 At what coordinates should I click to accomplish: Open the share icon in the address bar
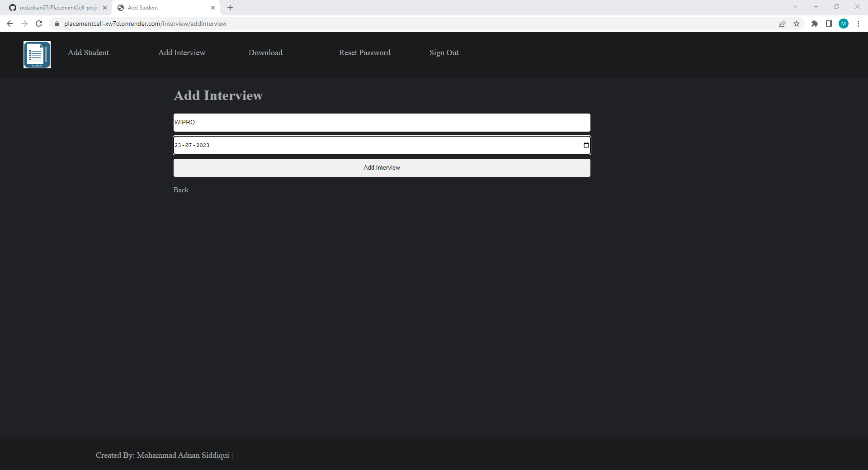[x=782, y=24]
